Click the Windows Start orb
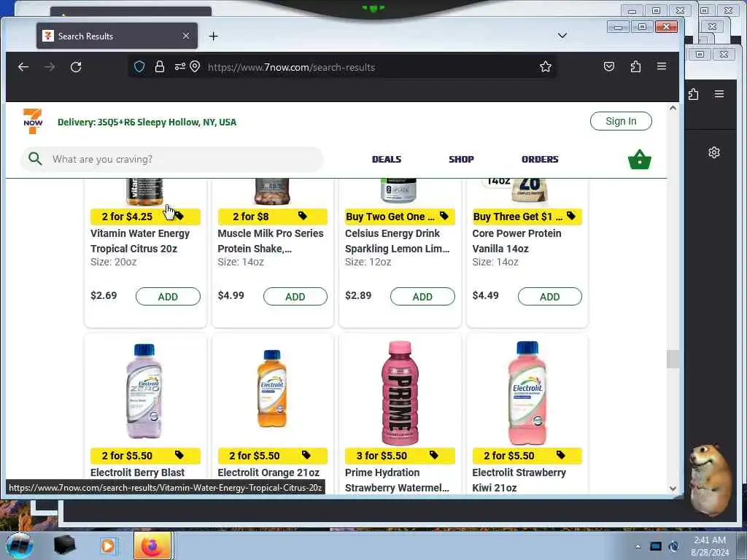This screenshot has height=560, width=747. (x=20, y=545)
